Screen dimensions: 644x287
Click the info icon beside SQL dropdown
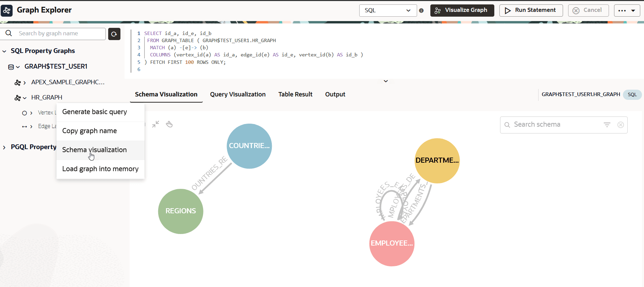point(421,11)
